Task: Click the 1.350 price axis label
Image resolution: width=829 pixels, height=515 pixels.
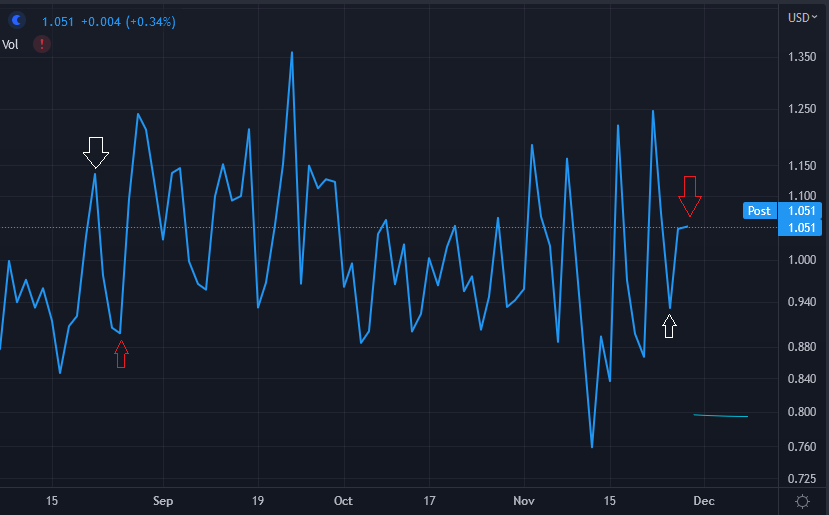Action: coord(802,57)
